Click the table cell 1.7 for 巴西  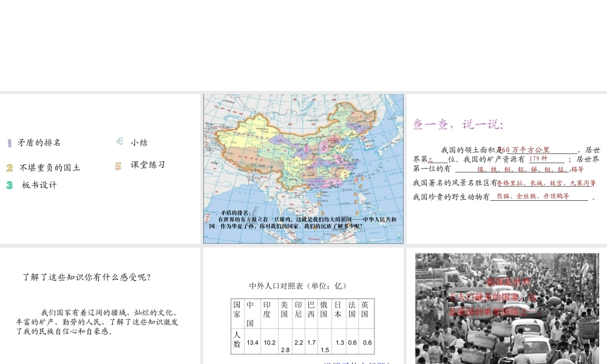(x=311, y=342)
